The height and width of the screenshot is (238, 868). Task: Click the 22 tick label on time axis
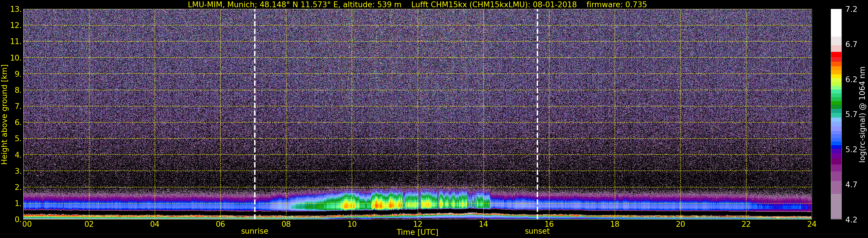click(746, 224)
